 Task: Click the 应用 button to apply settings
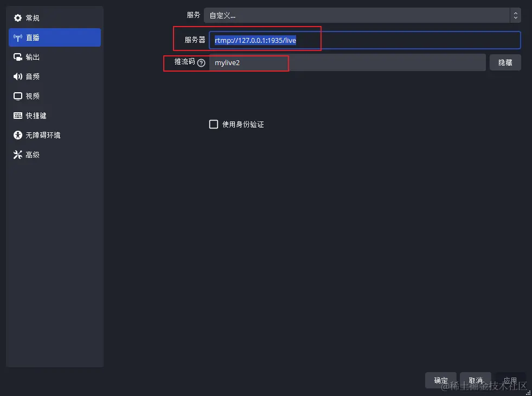click(x=510, y=380)
